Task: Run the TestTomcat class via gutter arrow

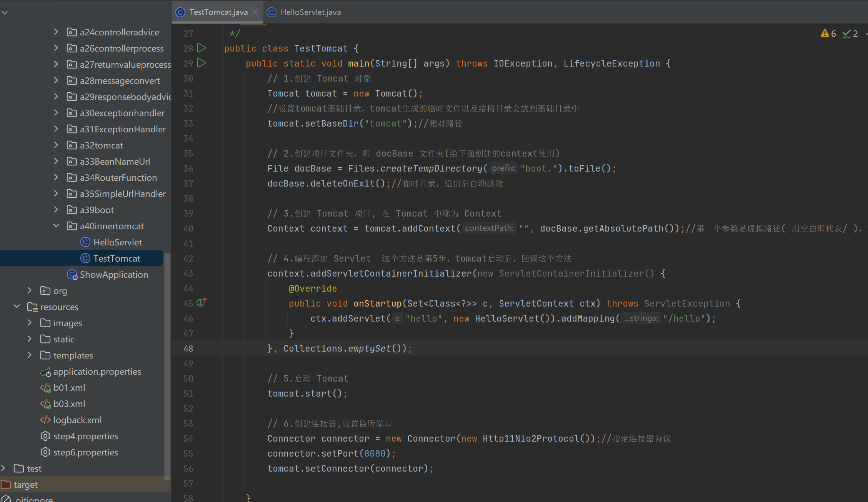Action: click(202, 48)
